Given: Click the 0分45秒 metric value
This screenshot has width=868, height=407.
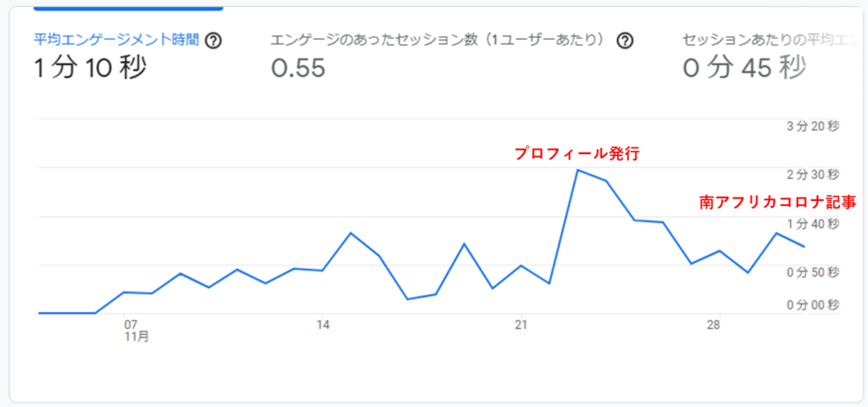Looking at the screenshot, I should click(744, 69).
